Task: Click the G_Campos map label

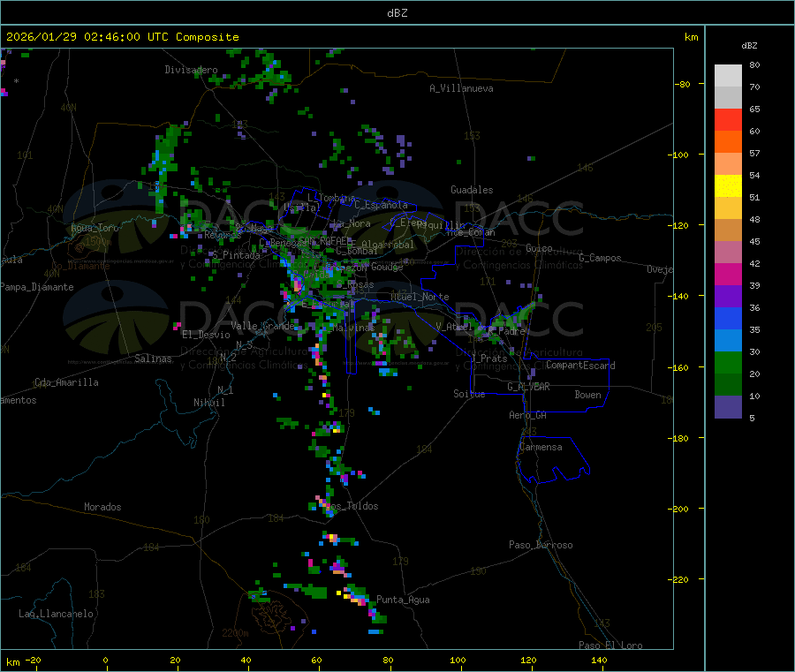Action: click(601, 258)
